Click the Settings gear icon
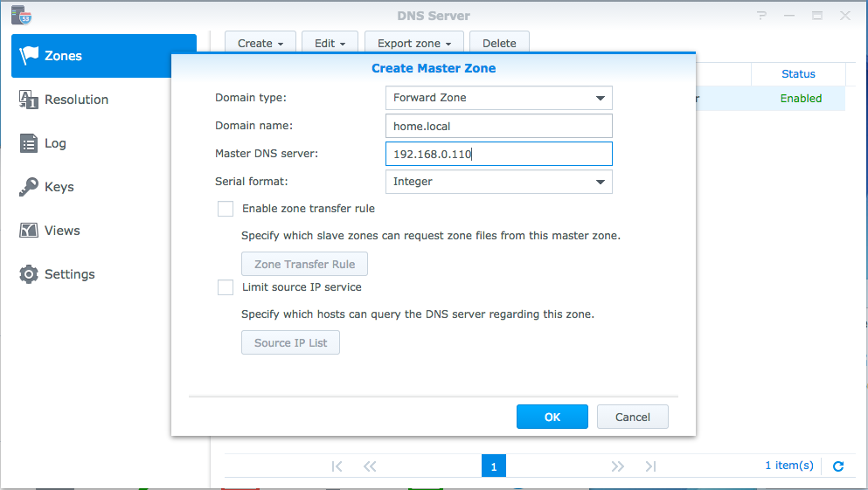This screenshot has height=490, width=868. pos(29,274)
